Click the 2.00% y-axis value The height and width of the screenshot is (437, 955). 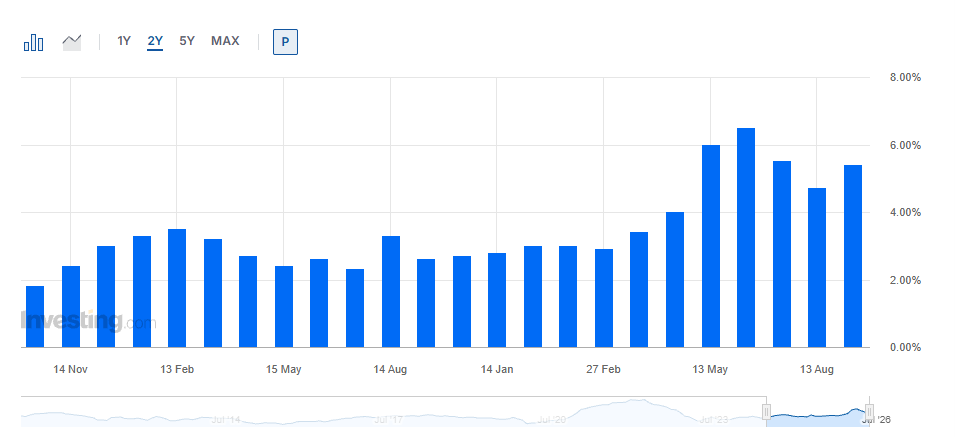click(x=905, y=281)
